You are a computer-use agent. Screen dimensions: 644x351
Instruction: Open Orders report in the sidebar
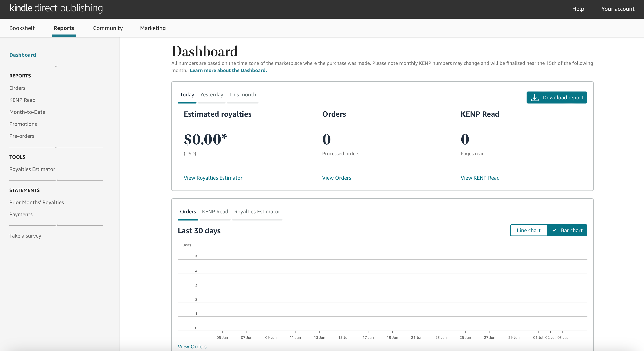pos(17,88)
